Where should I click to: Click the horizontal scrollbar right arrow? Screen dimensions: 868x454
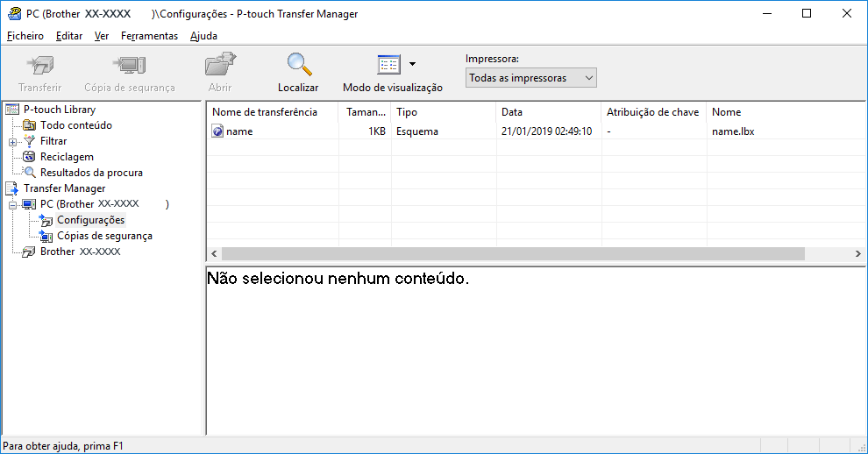tap(858, 253)
